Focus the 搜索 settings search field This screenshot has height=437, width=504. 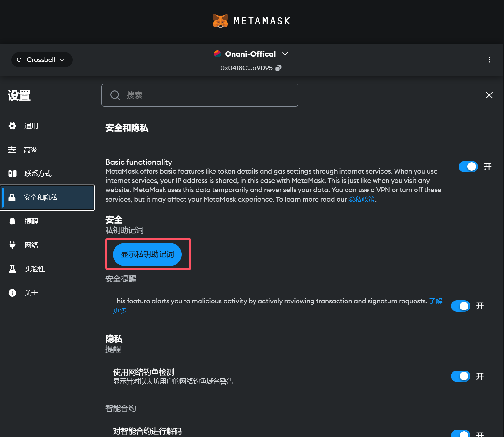point(200,95)
